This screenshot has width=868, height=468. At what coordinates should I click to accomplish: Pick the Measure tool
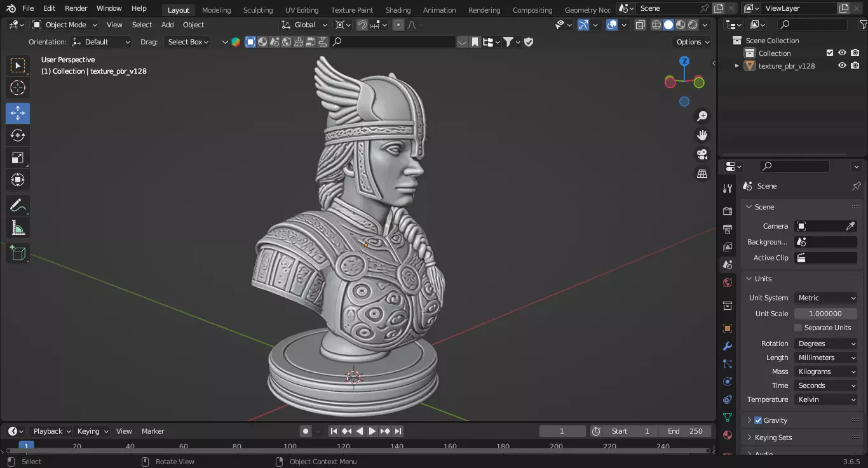[18, 228]
